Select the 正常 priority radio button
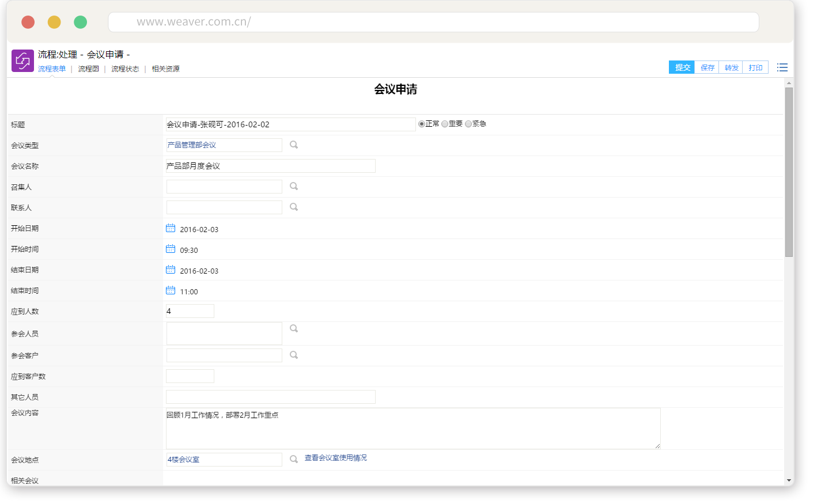 pos(422,124)
